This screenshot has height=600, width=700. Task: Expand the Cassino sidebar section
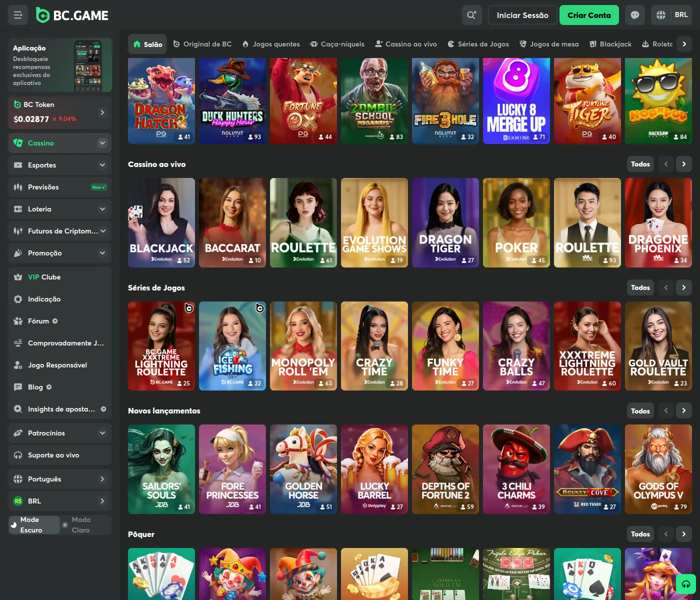(102, 143)
